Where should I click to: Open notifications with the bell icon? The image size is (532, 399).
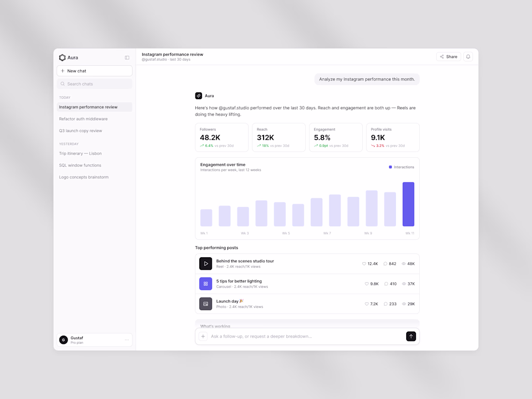point(468,57)
